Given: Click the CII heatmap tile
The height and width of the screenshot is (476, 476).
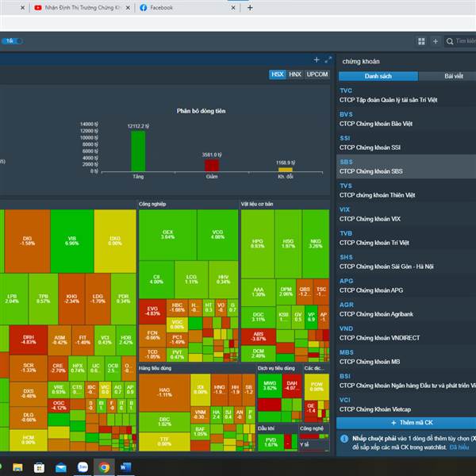Looking at the screenshot, I should pyautogui.click(x=156, y=279).
